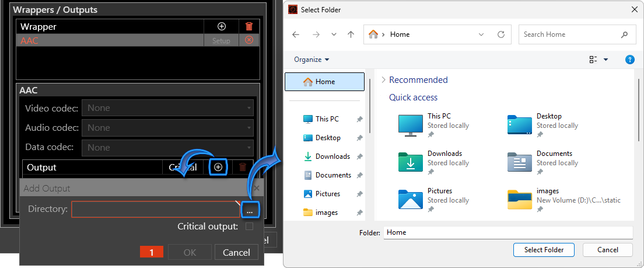Delete wrappers using the red trash icon
The height and width of the screenshot is (268, 644).
coord(249,27)
